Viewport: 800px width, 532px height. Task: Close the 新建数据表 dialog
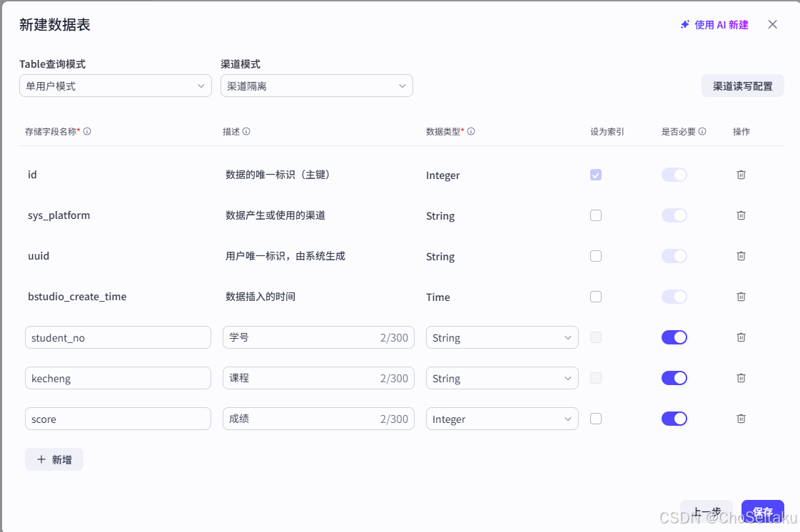[x=772, y=24]
